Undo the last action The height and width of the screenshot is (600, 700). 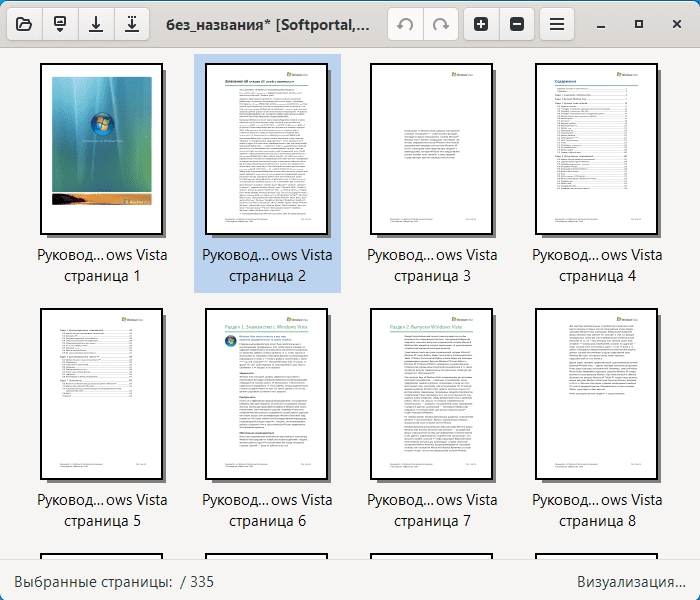(405, 24)
